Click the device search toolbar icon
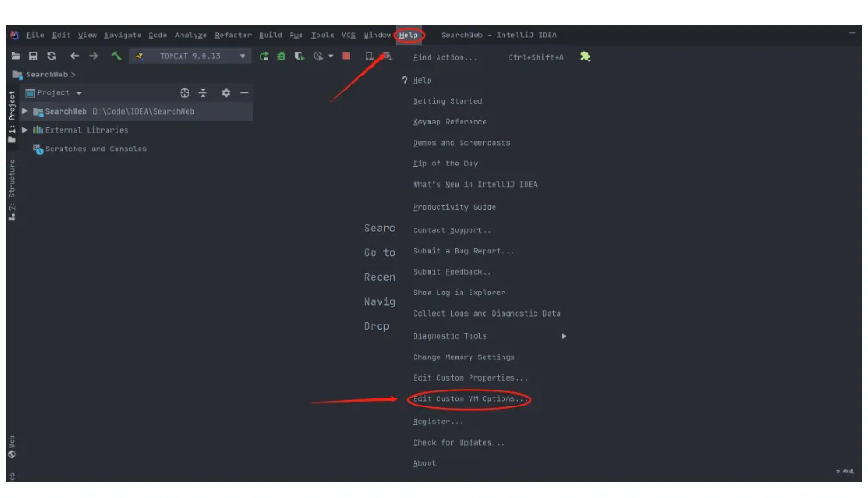The width and height of the screenshot is (868, 498). point(369,56)
